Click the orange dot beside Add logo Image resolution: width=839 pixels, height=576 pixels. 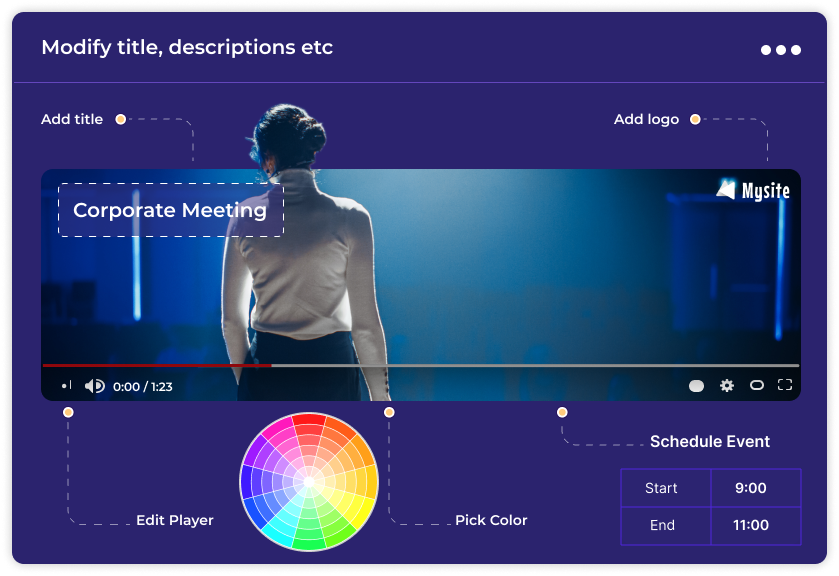click(x=695, y=119)
